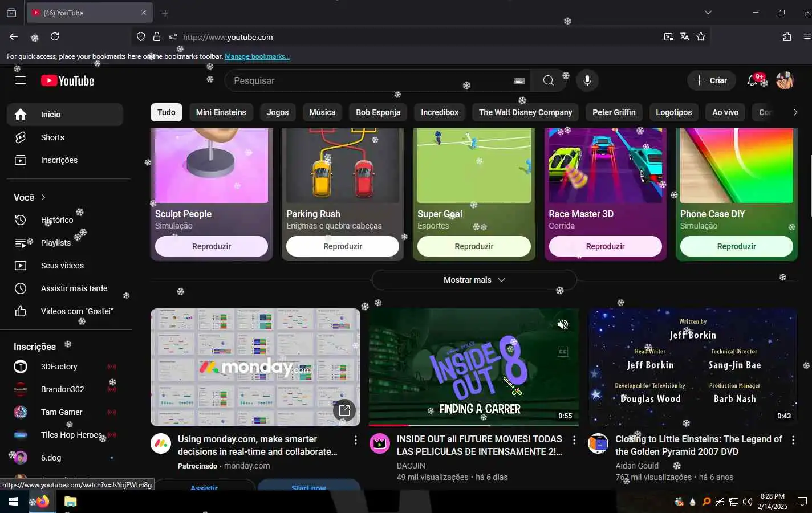Open Playlists in the sidebar
The height and width of the screenshot is (513, 812).
65,243
